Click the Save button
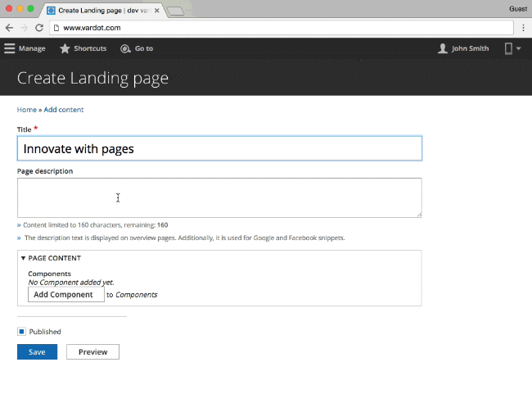 (x=37, y=352)
